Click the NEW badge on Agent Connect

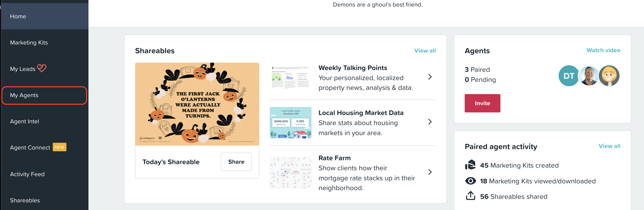tap(59, 147)
